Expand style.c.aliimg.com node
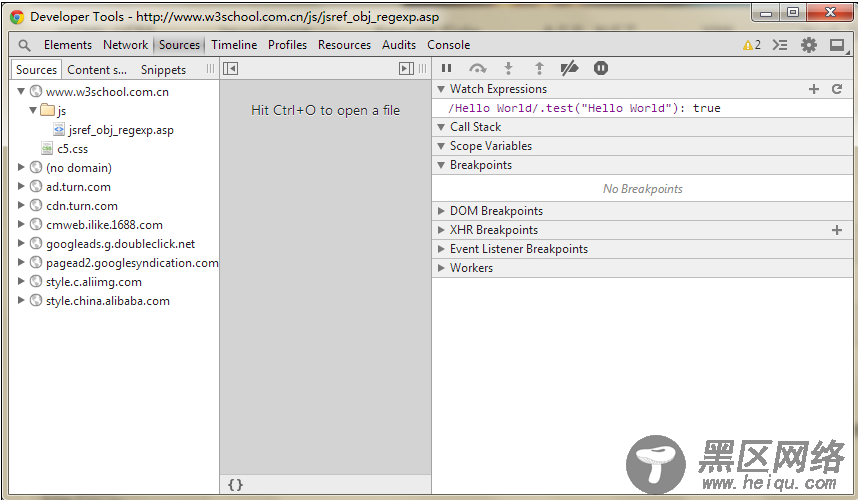858x500 pixels. pyautogui.click(x=21, y=282)
